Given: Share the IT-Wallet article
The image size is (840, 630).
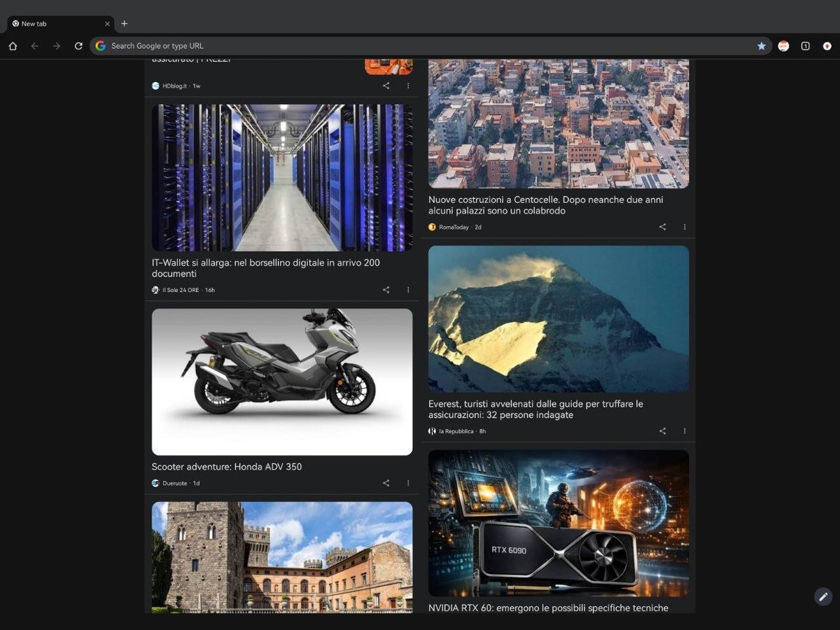Looking at the screenshot, I should (386, 290).
